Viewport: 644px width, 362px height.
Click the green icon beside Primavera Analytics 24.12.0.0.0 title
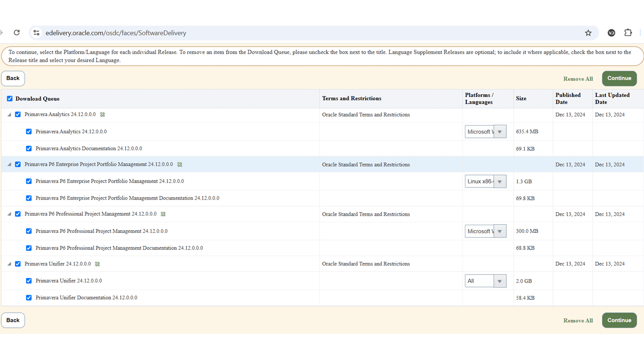point(103,115)
